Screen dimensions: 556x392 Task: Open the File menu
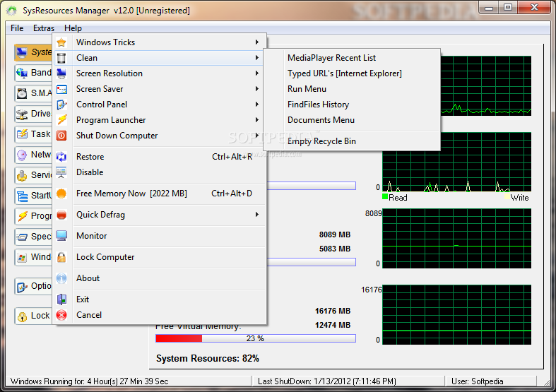(x=17, y=28)
